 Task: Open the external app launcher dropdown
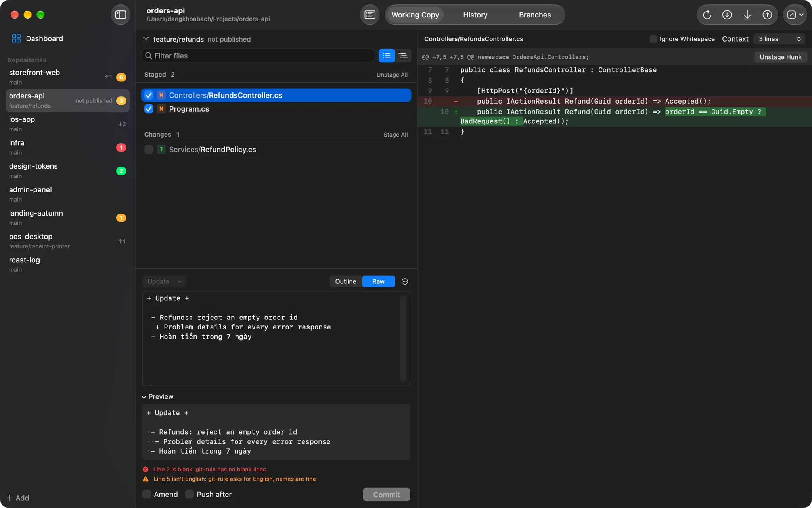[x=795, y=15]
